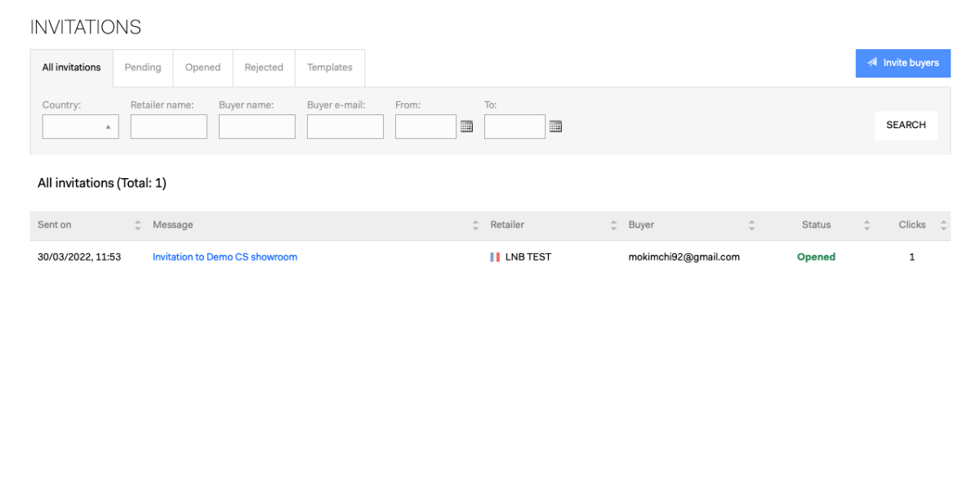
Task: Switch to the Opened tab
Action: tap(203, 68)
